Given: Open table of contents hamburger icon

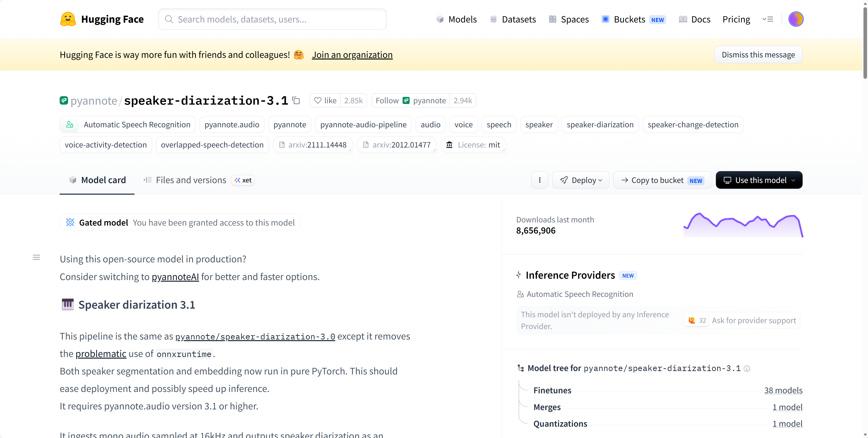Looking at the screenshot, I should tap(36, 258).
